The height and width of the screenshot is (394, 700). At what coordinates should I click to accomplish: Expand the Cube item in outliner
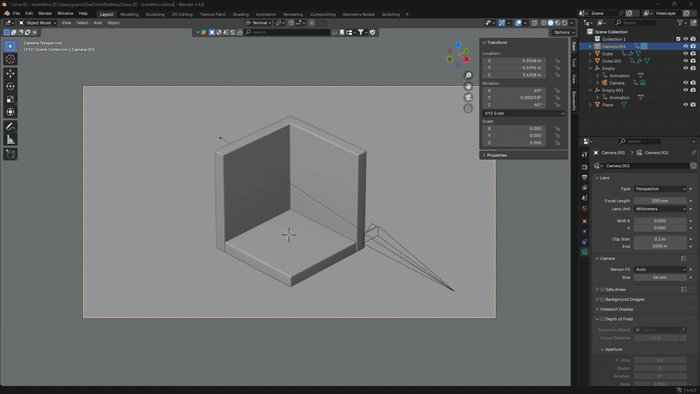[x=590, y=54]
